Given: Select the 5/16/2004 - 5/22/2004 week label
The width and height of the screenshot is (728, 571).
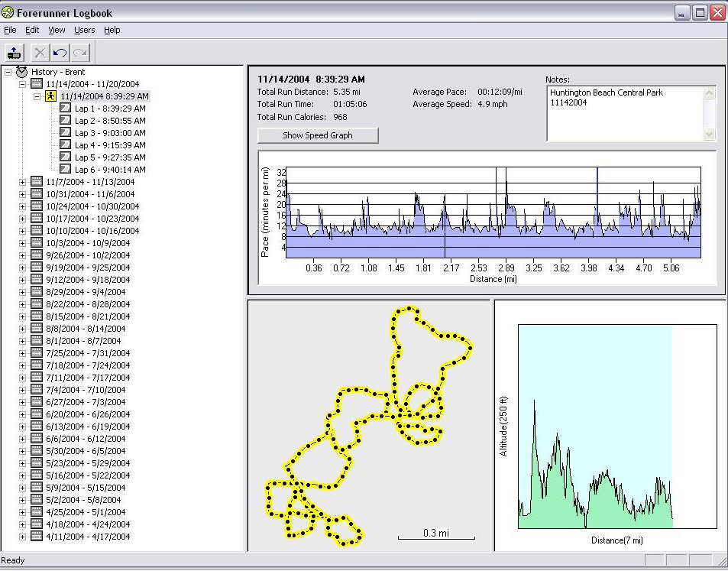Looking at the screenshot, I should (88, 475).
